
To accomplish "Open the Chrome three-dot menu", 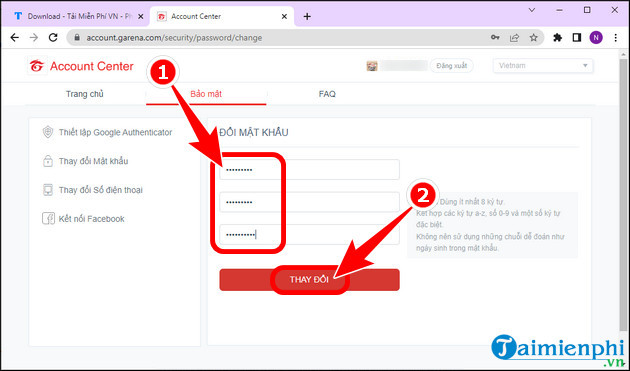I will pyautogui.click(x=616, y=38).
